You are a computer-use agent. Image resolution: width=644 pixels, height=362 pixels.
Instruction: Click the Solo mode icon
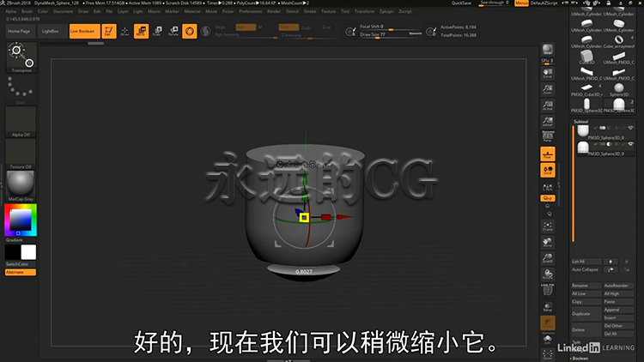point(548,340)
